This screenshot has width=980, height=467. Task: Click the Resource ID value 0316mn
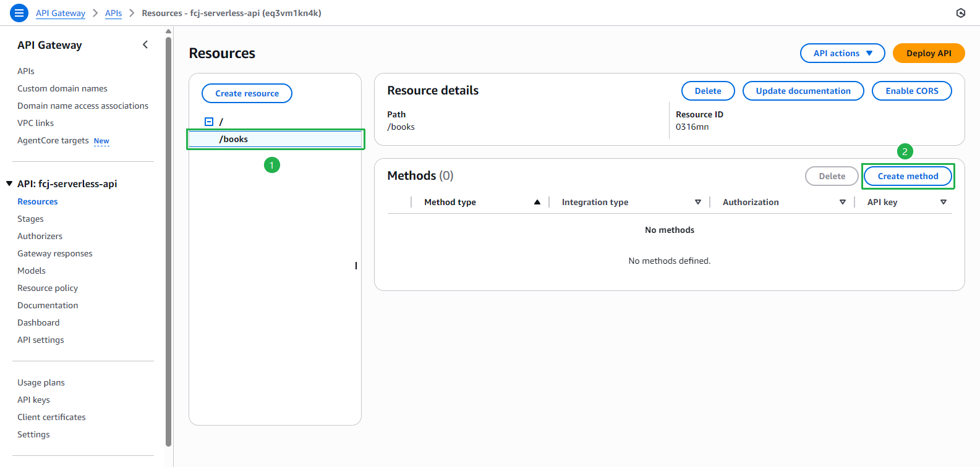click(x=692, y=127)
